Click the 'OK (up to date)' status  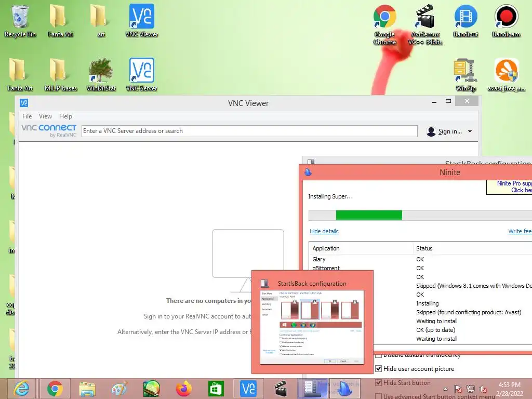coord(436,330)
